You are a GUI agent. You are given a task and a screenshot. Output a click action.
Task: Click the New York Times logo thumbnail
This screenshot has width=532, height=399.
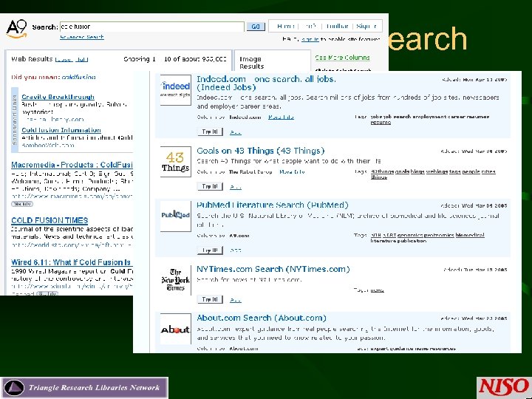(x=175, y=280)
